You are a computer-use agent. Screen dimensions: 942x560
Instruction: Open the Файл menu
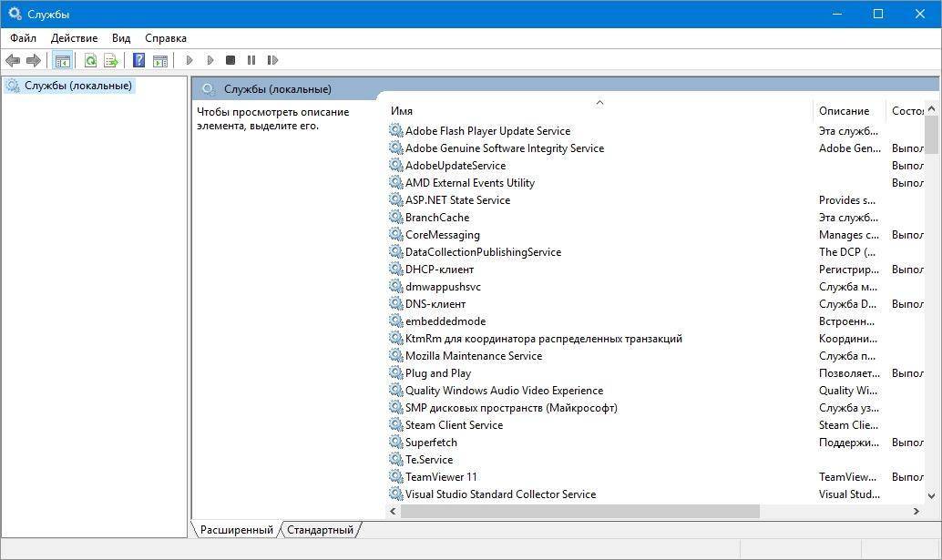[x=23, y=38]
